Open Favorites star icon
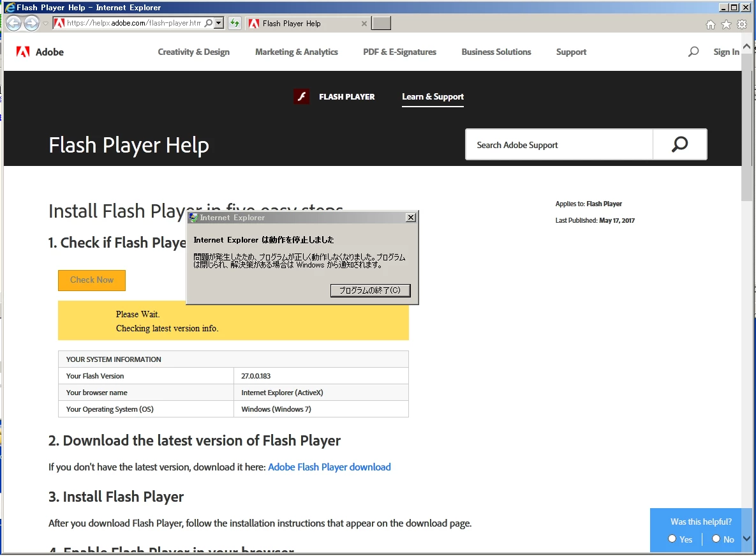 [726, 25]
